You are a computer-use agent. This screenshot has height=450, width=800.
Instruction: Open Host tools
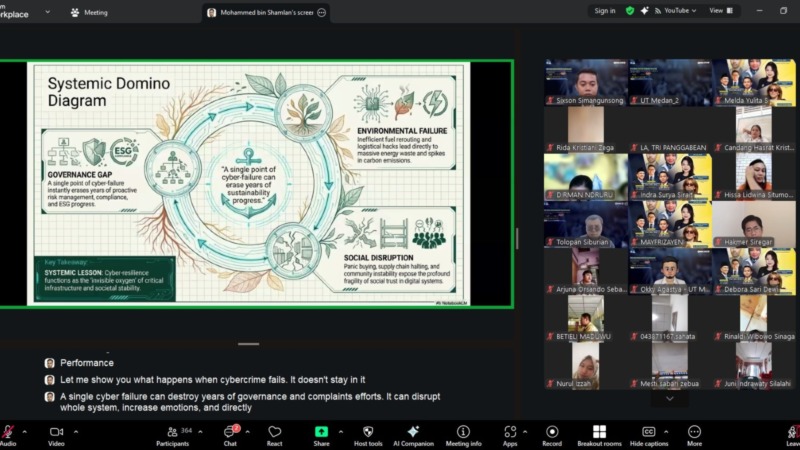coord(368,435)
